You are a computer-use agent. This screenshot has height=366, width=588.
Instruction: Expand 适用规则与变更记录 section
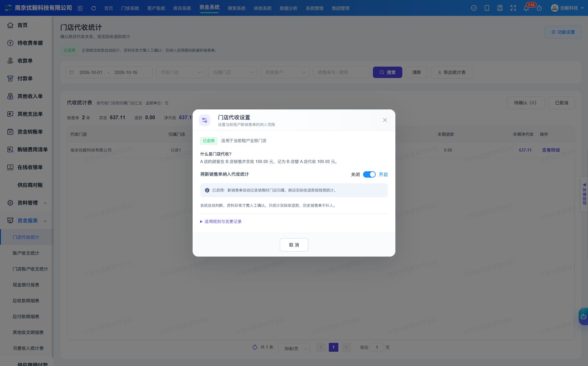(x=221, y=221)
